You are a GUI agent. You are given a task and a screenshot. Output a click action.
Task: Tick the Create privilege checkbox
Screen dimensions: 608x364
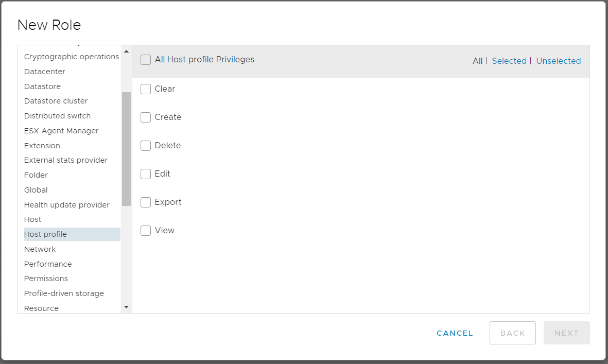tap(146, 117)
